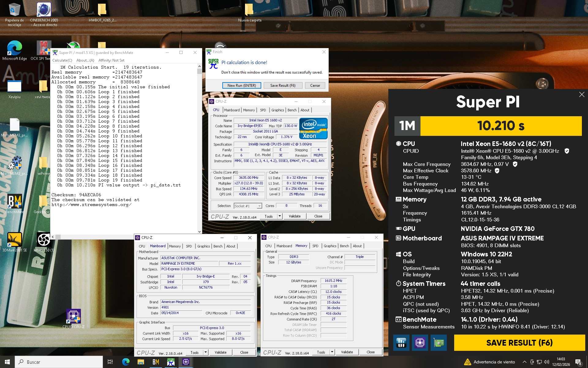Open volume control in system tray
This screenshot has width=588, height=368.
pos(547,362)
